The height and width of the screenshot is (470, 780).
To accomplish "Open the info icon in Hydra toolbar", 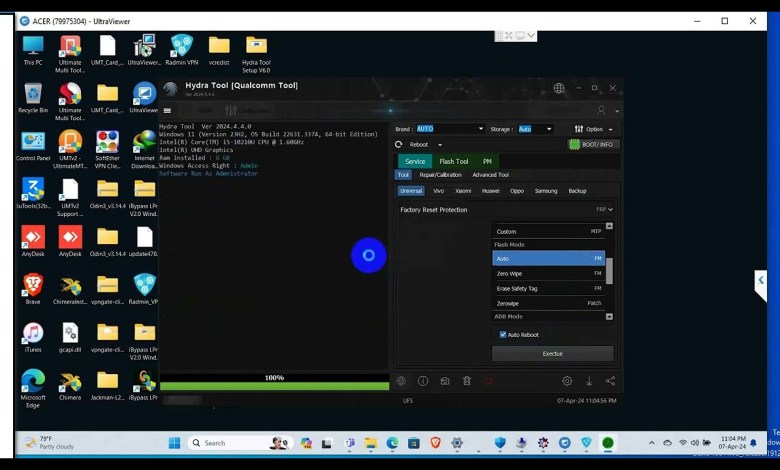I will click(423, 381).
